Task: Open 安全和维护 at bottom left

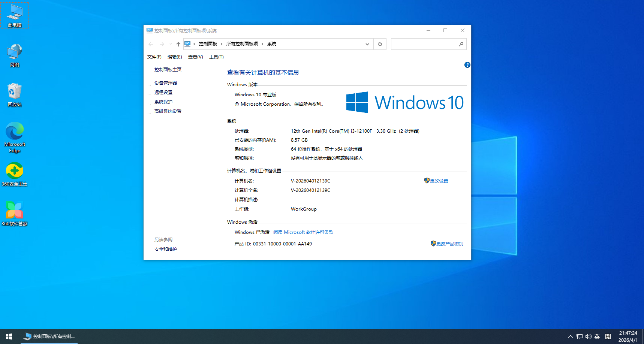Action: click(165, 249)
